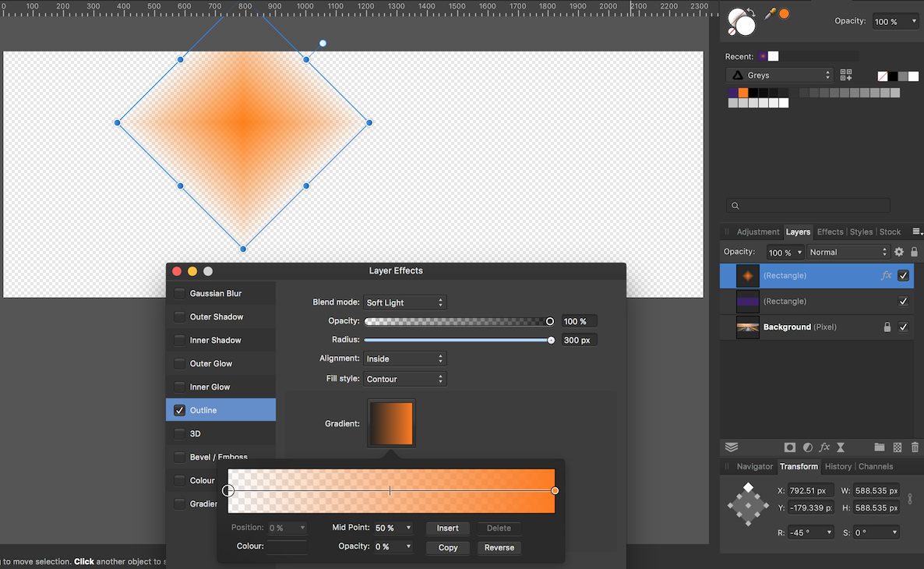924x569 pixels.
Task: Open the Effects panel tab
Action: coord(830,231)
